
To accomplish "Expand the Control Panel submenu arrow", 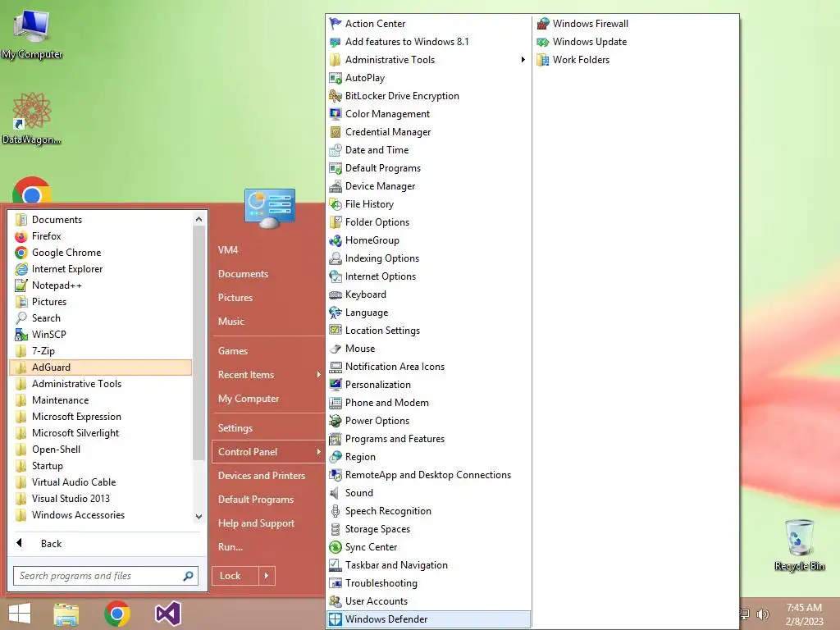I will [x=318, y=452].
